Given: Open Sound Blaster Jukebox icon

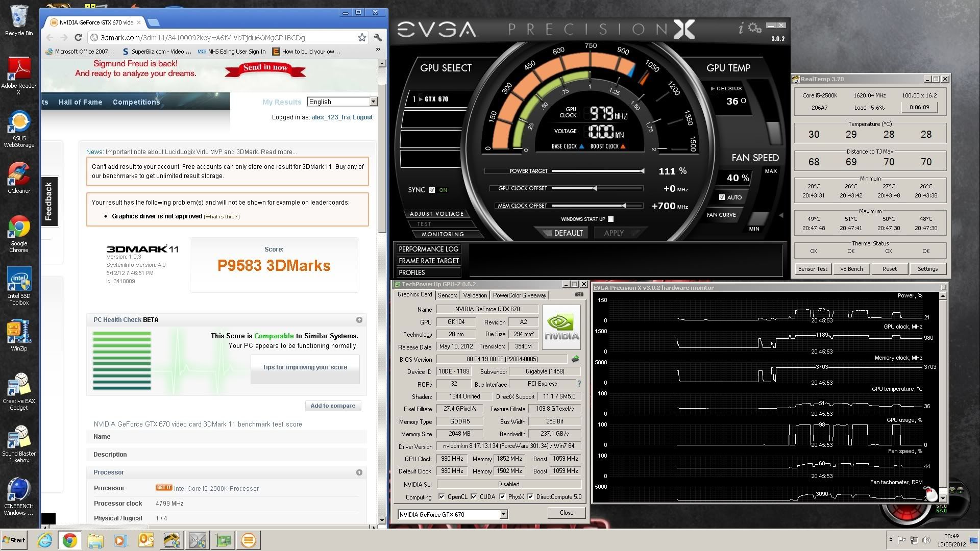Looking at the screenshot, I should 19,444.
